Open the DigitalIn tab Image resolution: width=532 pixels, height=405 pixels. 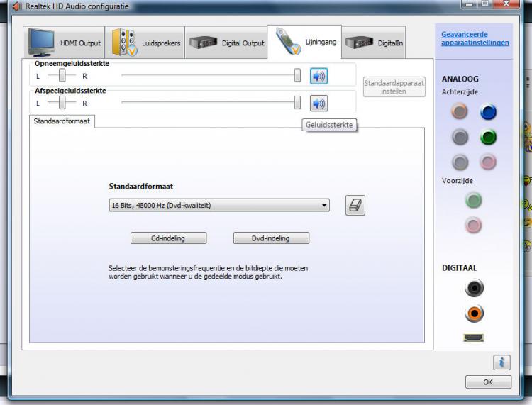[x=375, y=43]
